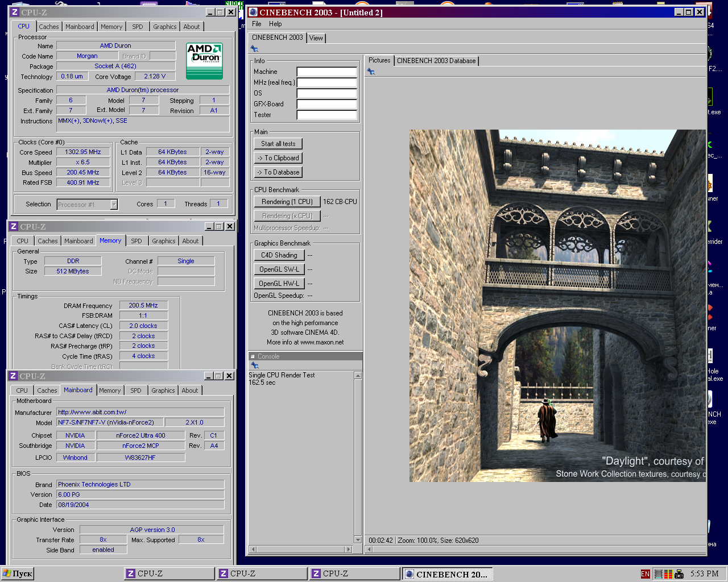Open the File menu in CINEBENCH

tap(257, 24)
